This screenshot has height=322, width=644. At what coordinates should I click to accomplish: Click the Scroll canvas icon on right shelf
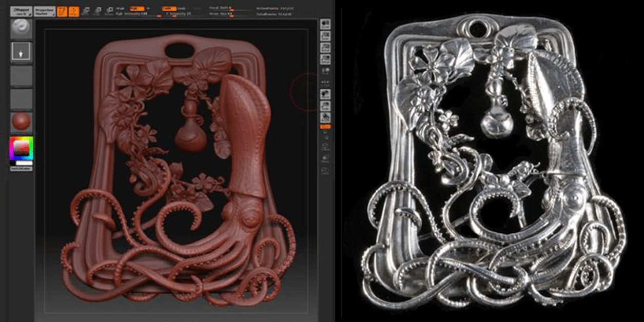click(x=325, y=24)
